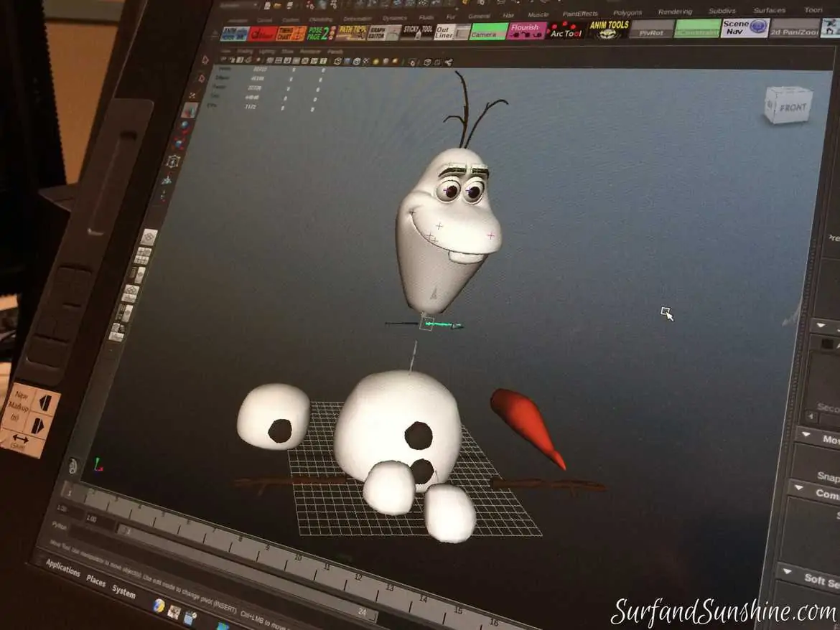Open the System menu in taskbar
Screen dimensions: 840x630
click(x=123, y=591)
